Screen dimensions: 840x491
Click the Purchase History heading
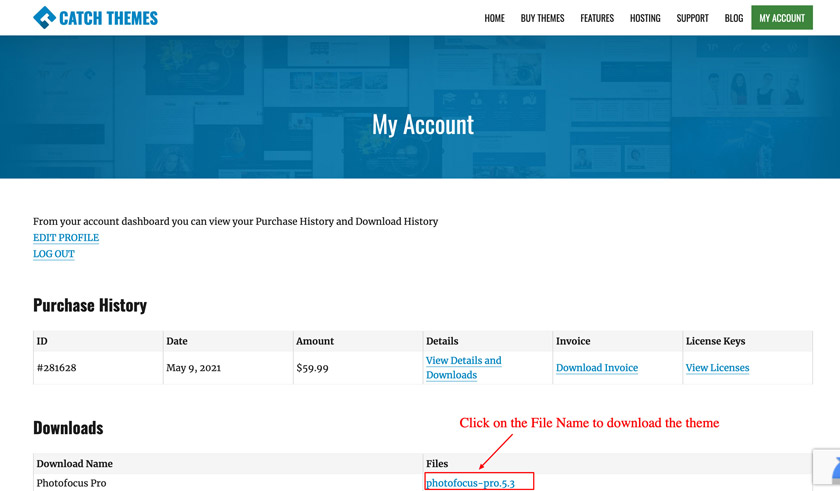[x=90, y=306]
